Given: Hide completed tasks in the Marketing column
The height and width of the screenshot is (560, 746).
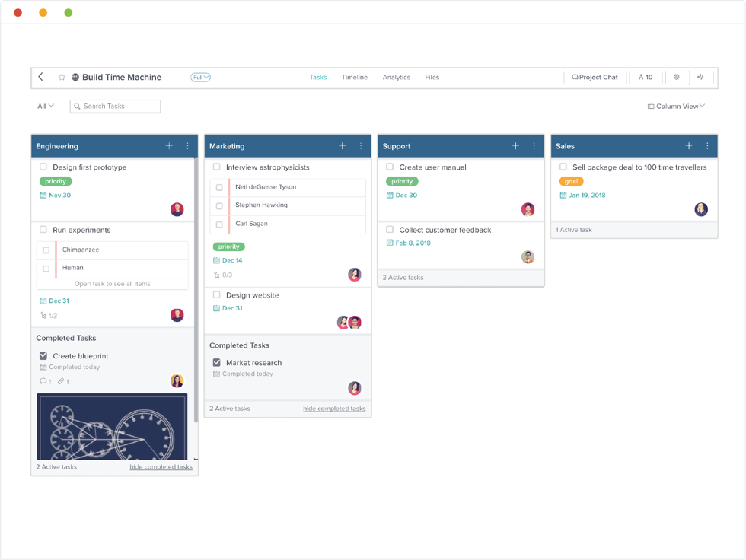Looking at the screenshot, I should click(x=335, y=409).
